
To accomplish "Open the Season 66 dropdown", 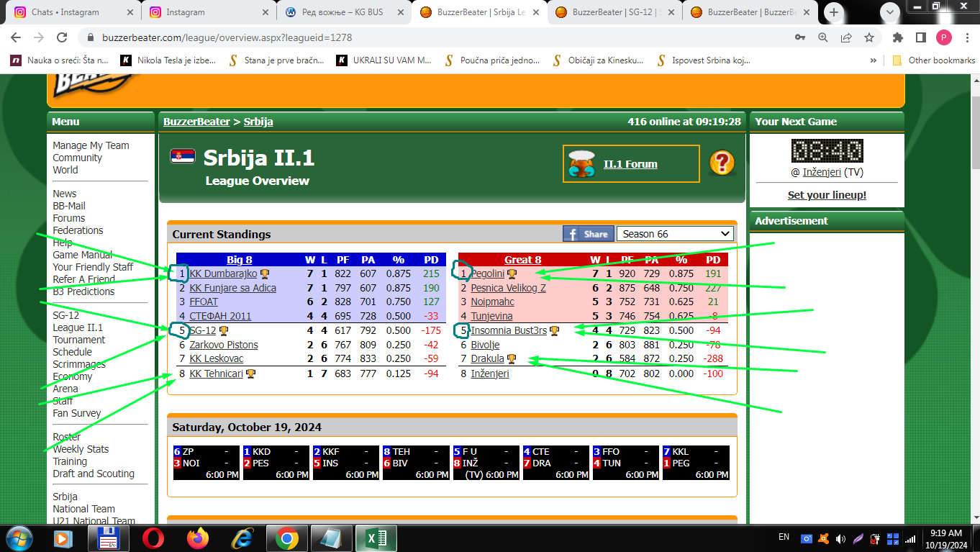I will tap(675, 234).
